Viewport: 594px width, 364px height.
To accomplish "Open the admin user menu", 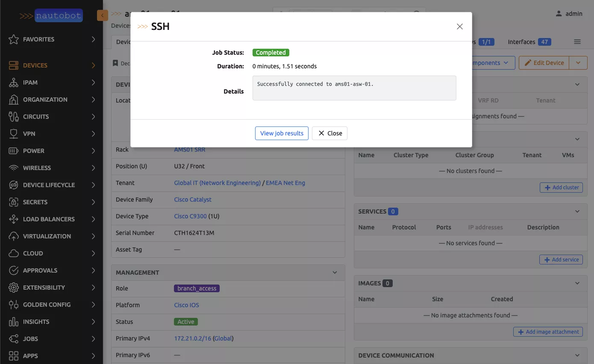I will [x=569, y=14].
